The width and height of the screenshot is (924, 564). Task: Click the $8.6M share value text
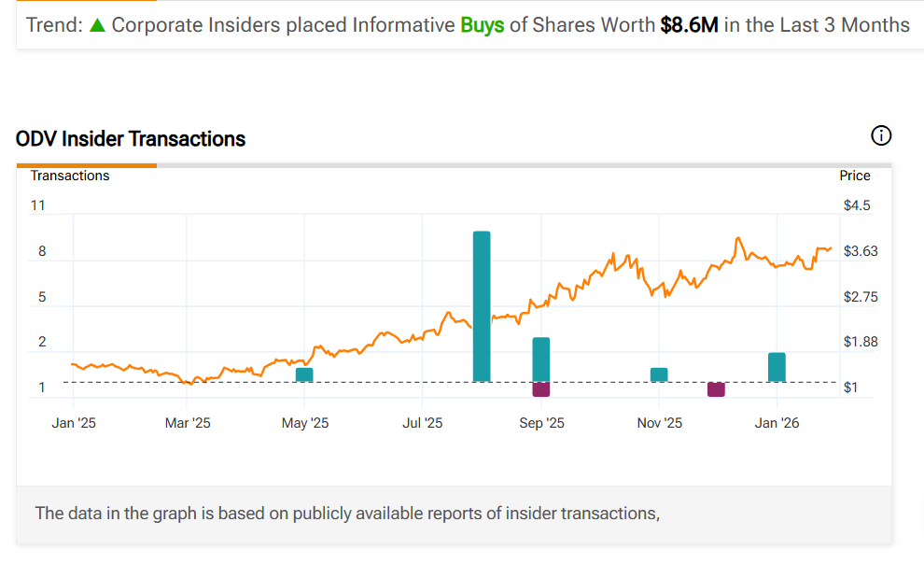(689, 25)
